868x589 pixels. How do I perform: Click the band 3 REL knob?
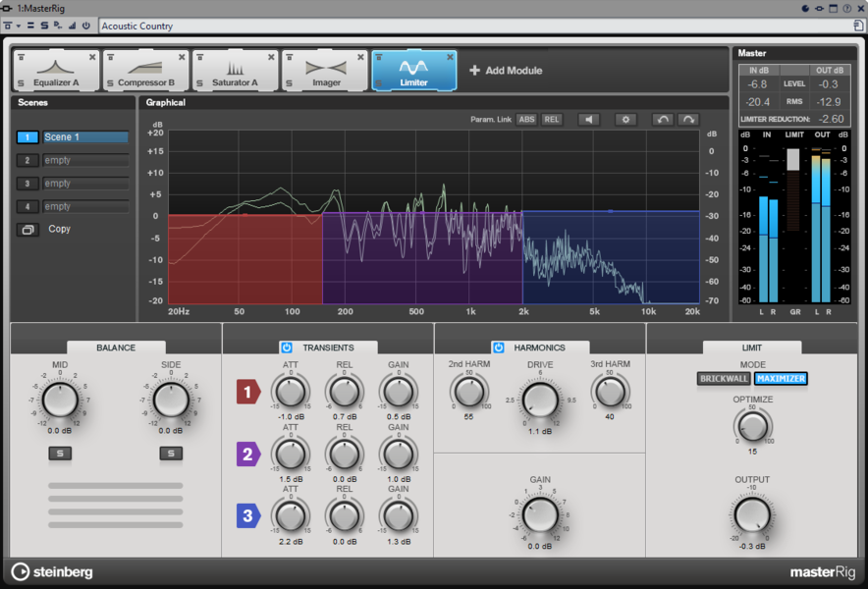coord(345,516)
